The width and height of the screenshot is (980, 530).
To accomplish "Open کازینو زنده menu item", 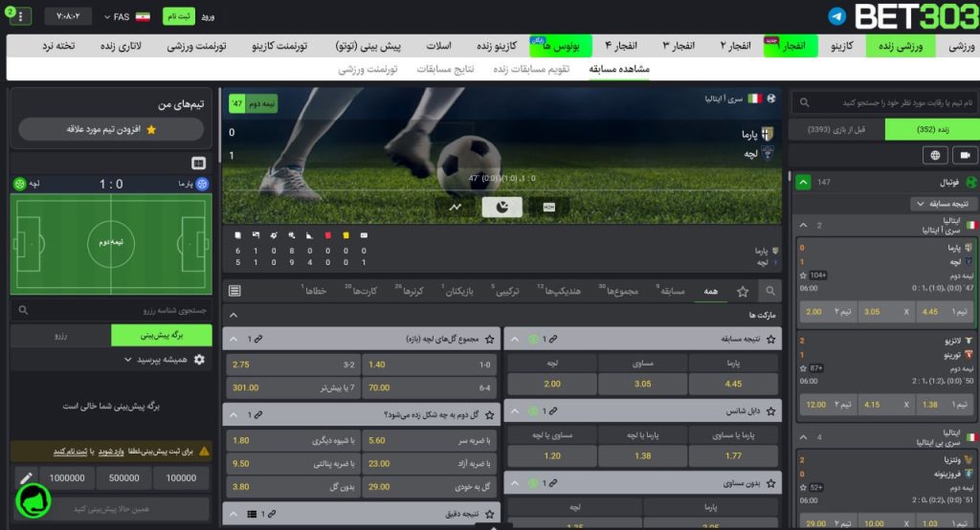I will pos(497,46).
